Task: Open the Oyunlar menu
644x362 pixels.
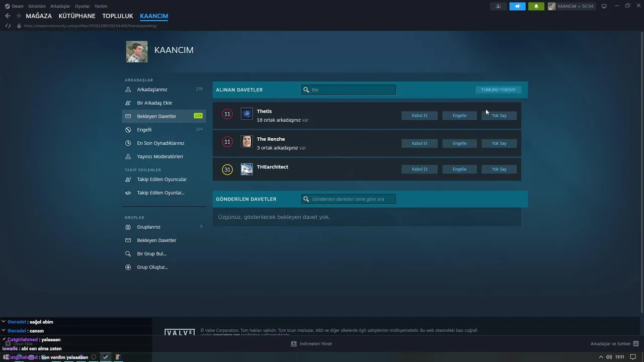Action: [x=83, y=6]
